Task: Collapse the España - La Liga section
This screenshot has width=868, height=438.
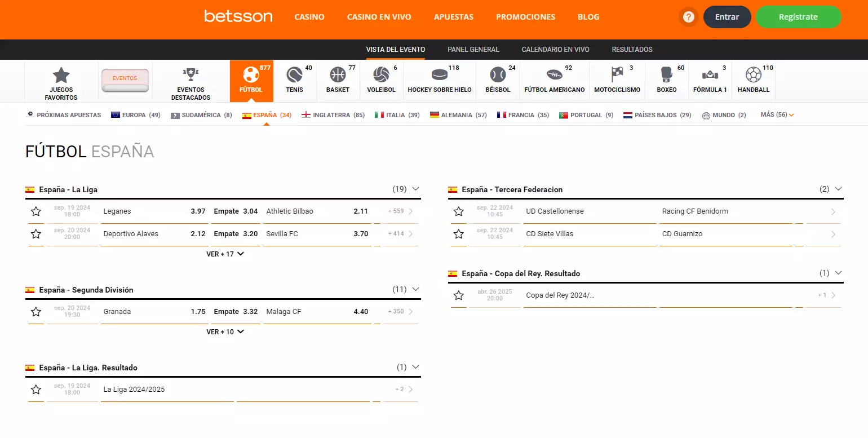Action: pos(416,189)
